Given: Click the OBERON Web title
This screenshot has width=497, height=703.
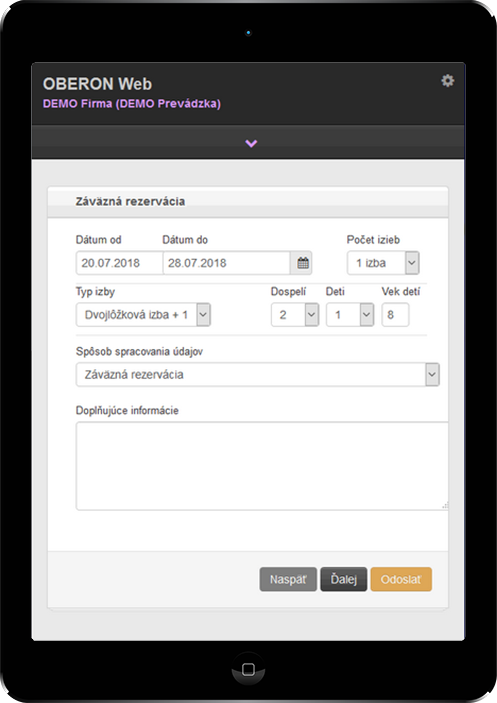Looking at the screenshot, I should 97,84.
